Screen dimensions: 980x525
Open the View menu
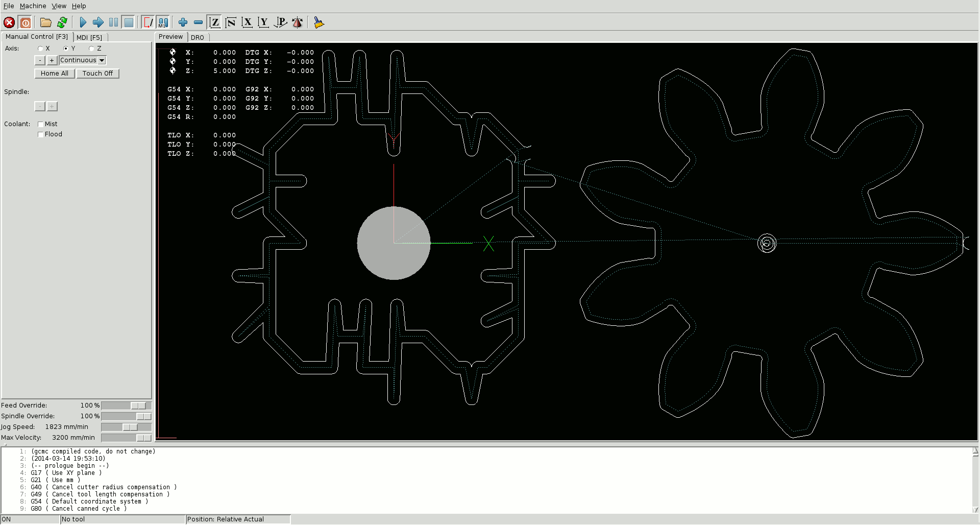[59, 6]
